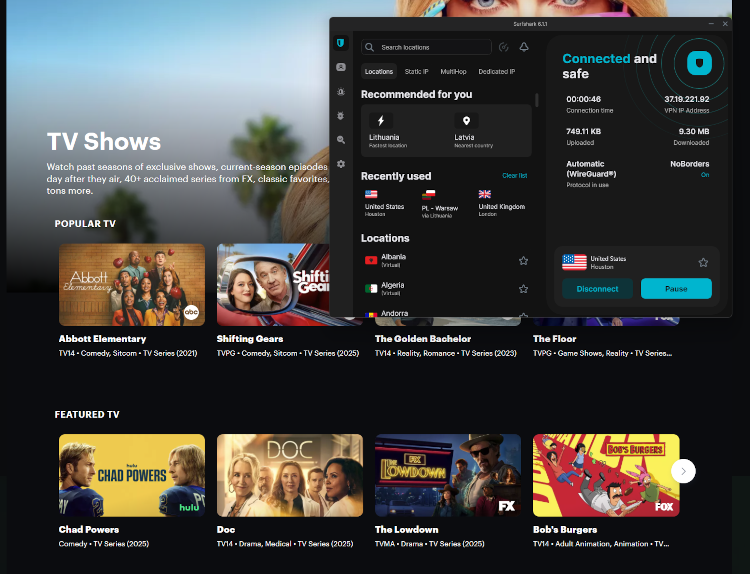Select United States Houston in Recently used
This screenshot has width=750, height=574.
[384, 203]
